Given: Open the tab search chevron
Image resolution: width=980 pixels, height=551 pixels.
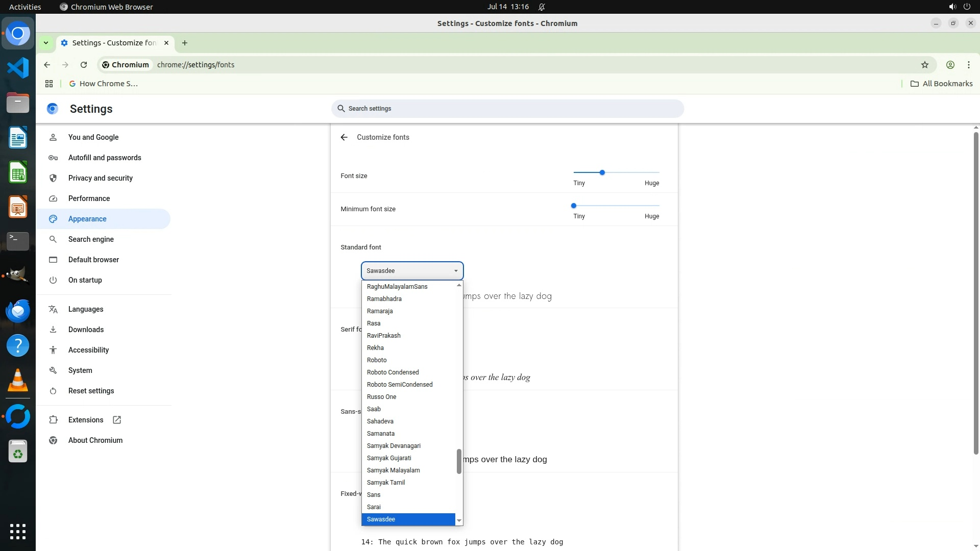Looking at the screenshot, I should pos(46,43).
